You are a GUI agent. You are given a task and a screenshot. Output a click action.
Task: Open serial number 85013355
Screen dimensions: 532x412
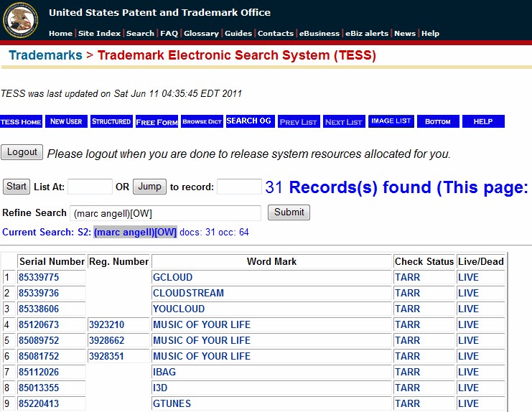point(39,388)
